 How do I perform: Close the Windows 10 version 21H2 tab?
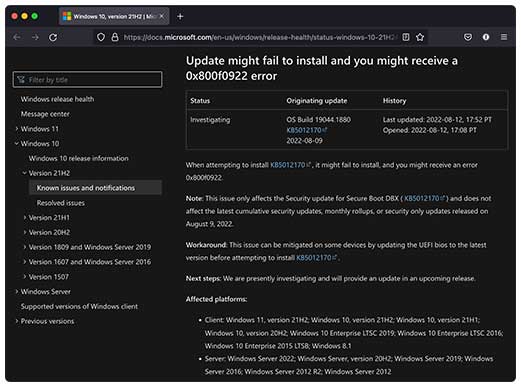(x=162, y=16)
